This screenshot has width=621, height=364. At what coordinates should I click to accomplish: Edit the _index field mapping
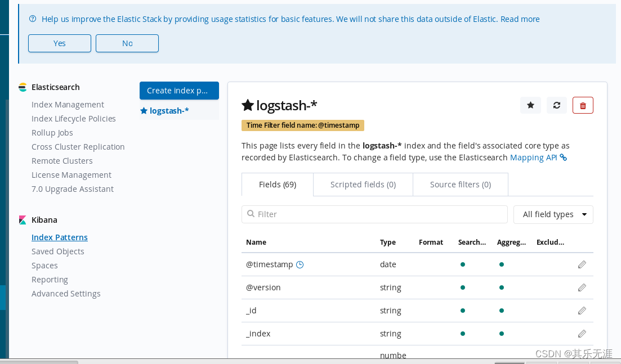click(582, 333)
